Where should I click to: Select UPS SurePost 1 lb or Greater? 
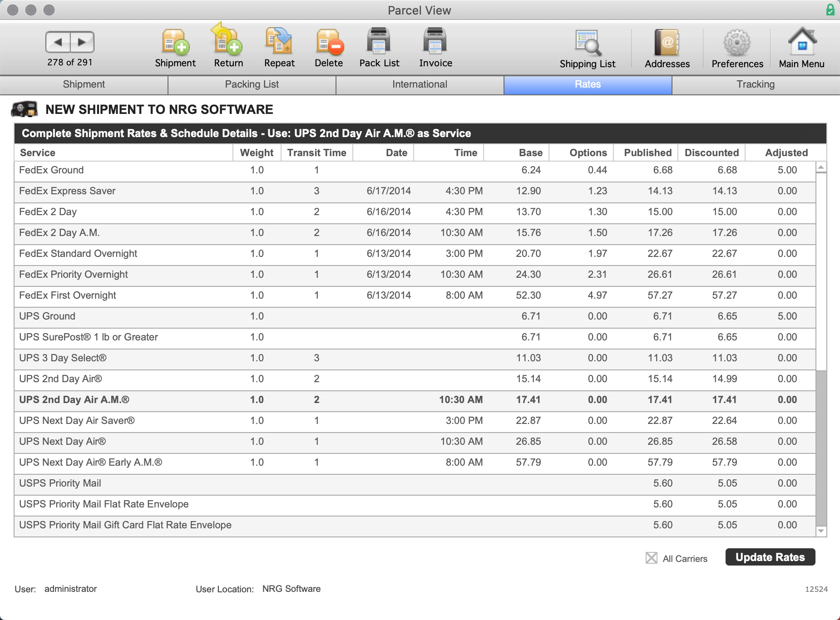pyautogui.click(x=415, y=338)
